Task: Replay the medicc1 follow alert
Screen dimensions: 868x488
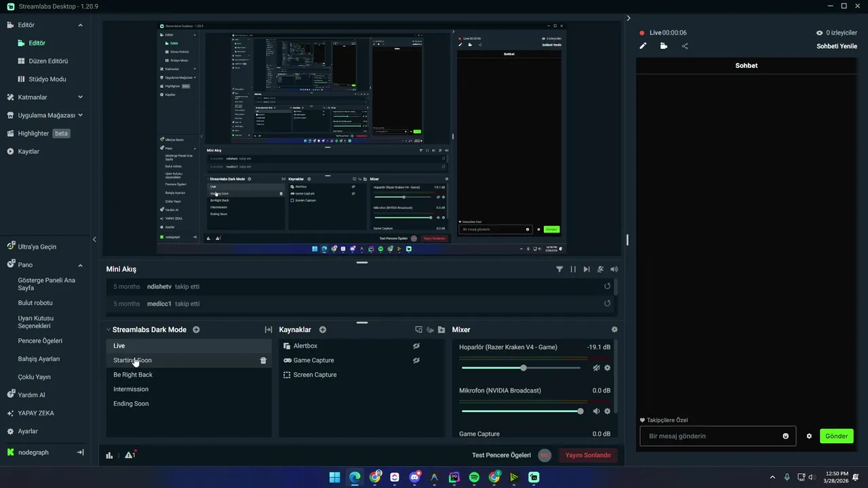Action: 607,304
